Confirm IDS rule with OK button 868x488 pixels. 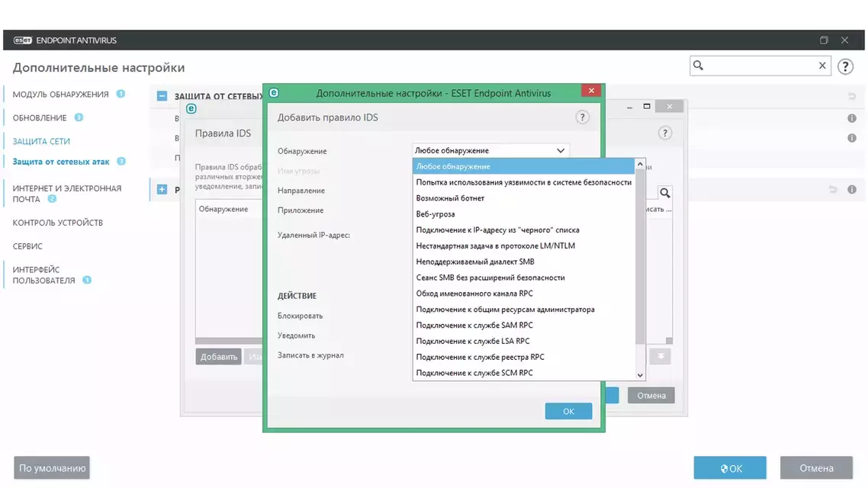[568, 411]
